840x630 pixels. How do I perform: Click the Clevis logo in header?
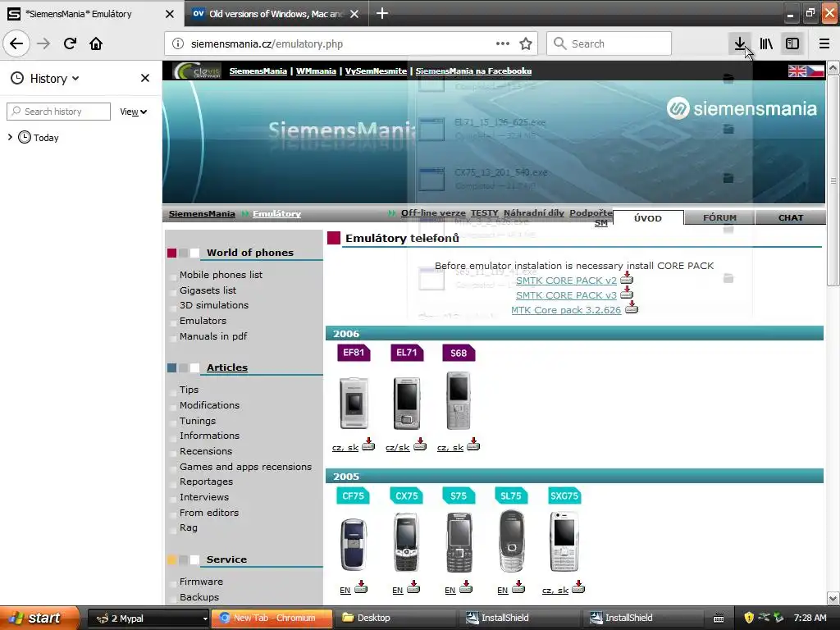click(x=197, y=71)
